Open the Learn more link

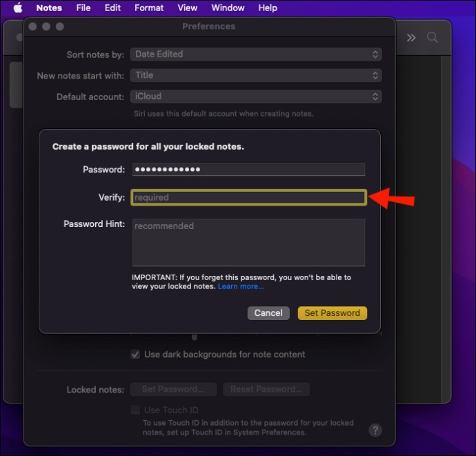coord(241,286)
